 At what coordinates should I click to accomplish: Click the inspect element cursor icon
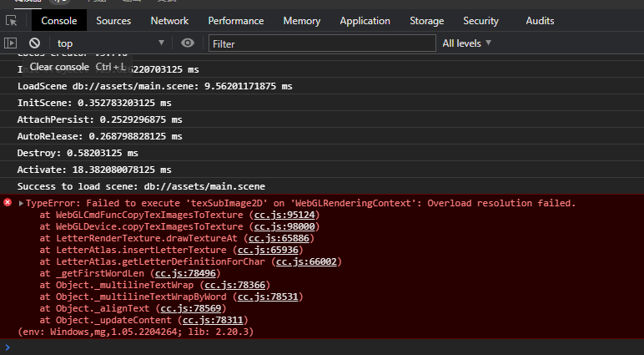click(13, 21)
